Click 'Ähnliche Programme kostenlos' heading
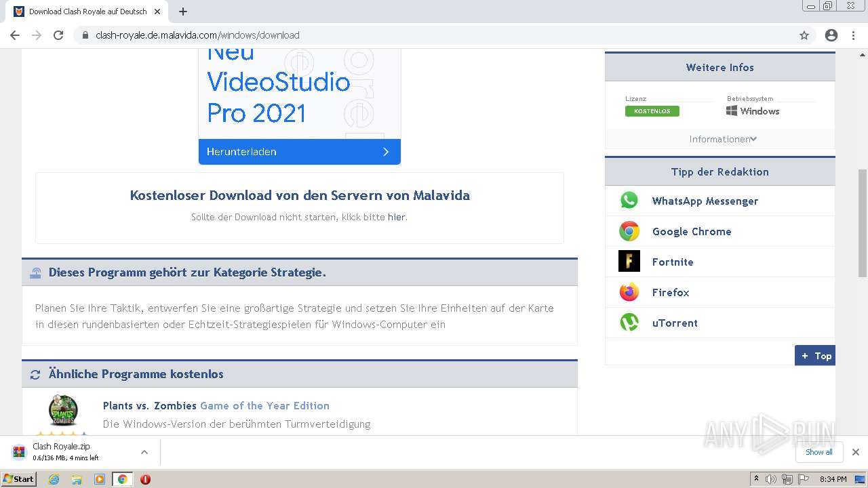868x488 pixels. pyautogui.click(x=136, y=374)
